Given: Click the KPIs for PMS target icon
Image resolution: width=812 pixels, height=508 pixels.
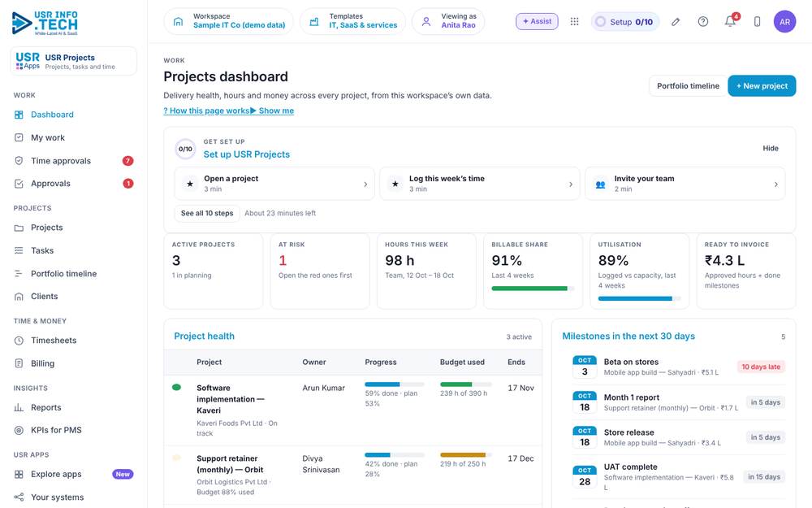Looking at the screenshot, I should [x=19, y=430].
